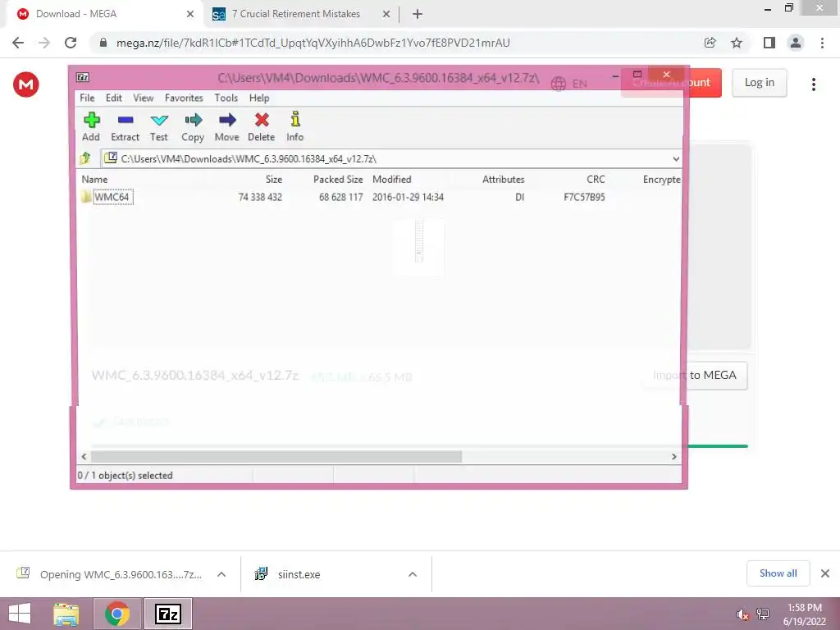
Task: Click the MEGA logo on page
Action: click(x=25, y=84)
